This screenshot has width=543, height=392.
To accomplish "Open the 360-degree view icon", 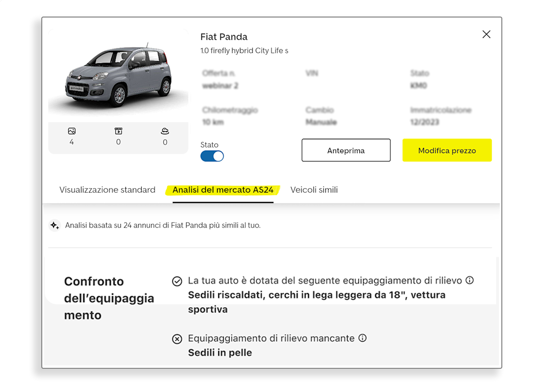I will point(165,131).
